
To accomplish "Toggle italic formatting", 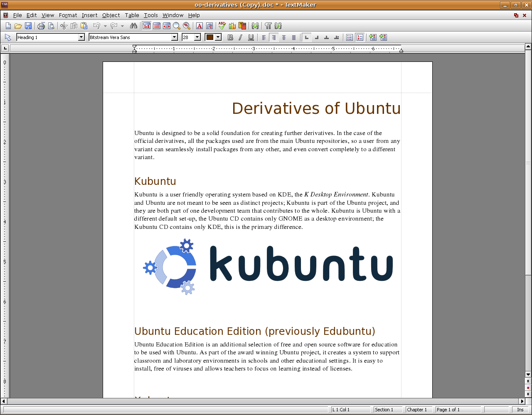I will coord(241,37).
